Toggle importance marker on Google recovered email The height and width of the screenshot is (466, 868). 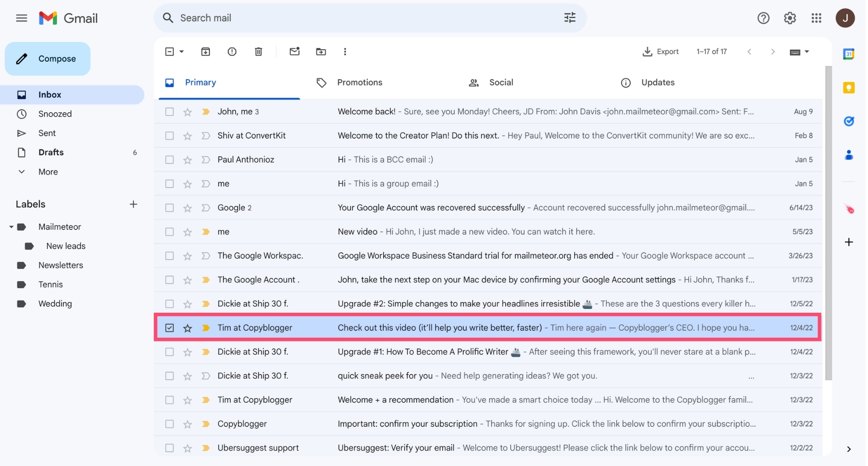(206, 208)
